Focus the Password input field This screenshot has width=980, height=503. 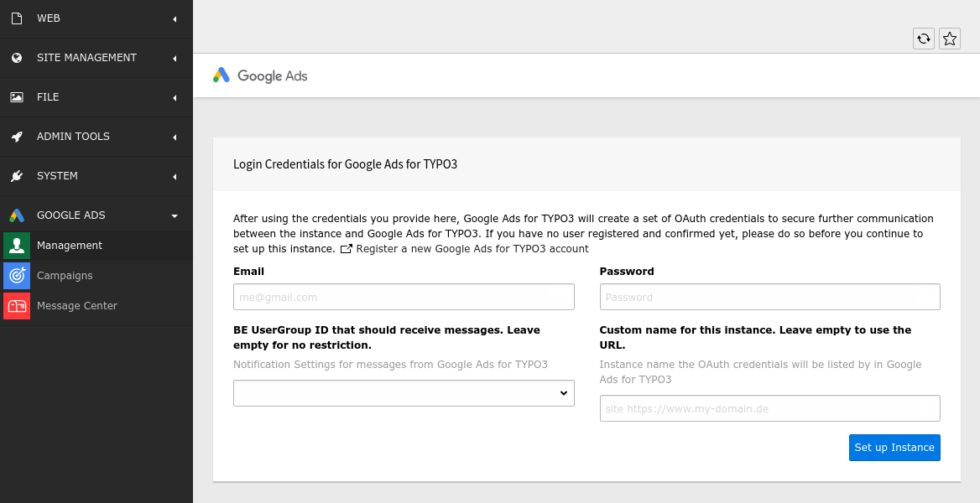pos(770,297)
